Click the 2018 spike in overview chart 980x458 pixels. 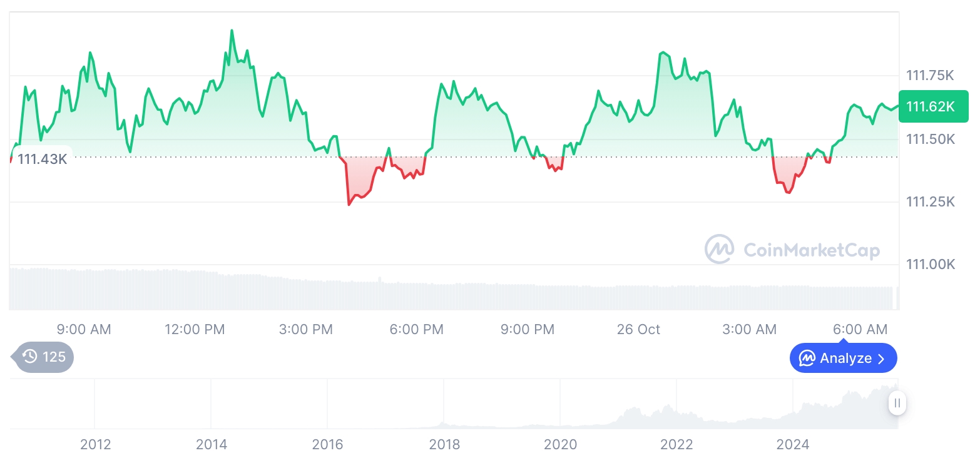pos(444,422)
